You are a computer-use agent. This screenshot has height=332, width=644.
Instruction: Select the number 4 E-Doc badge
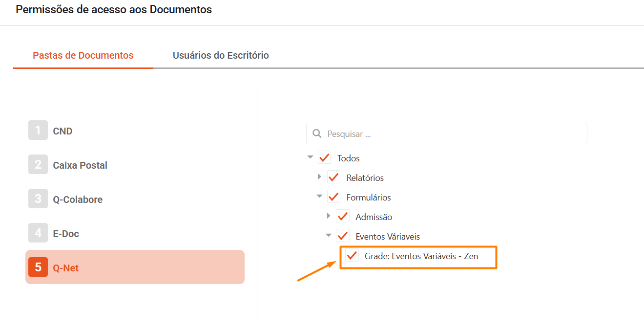[x=38, y=233]
